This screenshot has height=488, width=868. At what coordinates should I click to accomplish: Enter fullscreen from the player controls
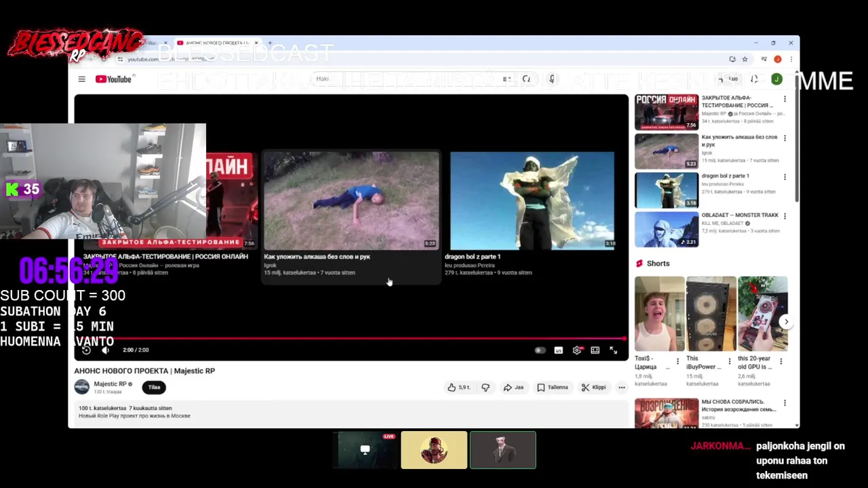(613, 350)
